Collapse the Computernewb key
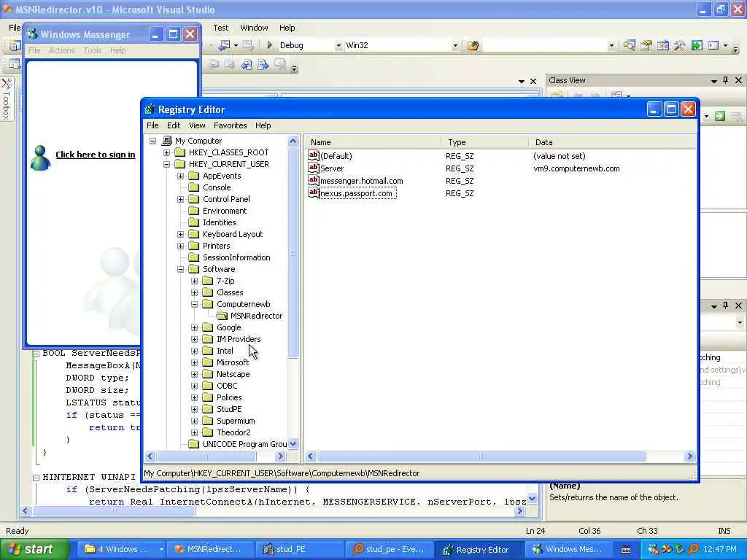Image resolution: width=747 pixels, height=560 pixels. (194, 304)
